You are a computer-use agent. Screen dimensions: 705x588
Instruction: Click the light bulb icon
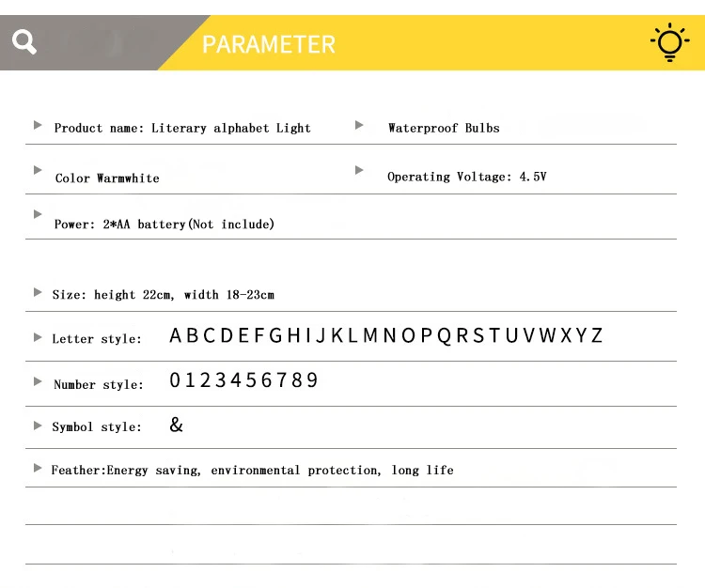(x=669, y=42)
